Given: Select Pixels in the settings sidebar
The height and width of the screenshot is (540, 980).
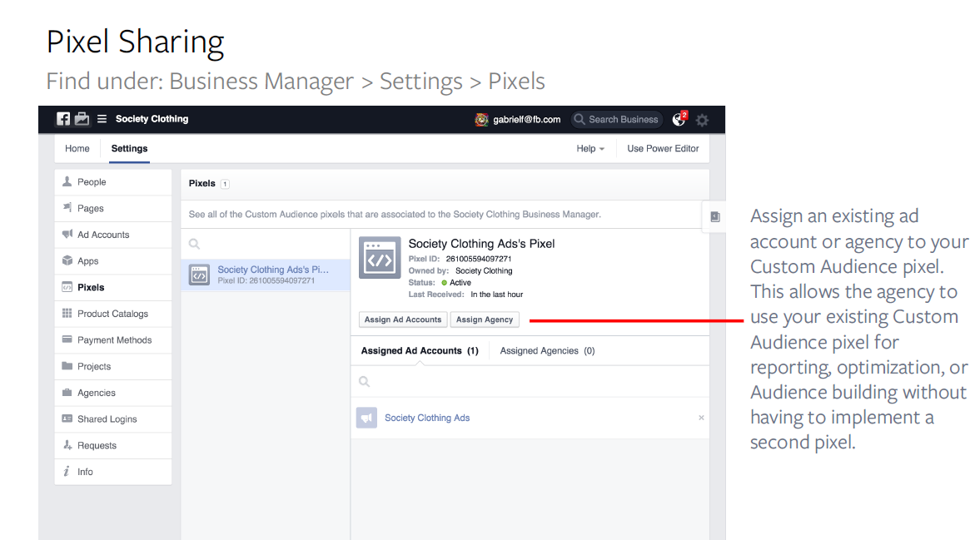Looking at the screenshot, I should tap(113, 287).
